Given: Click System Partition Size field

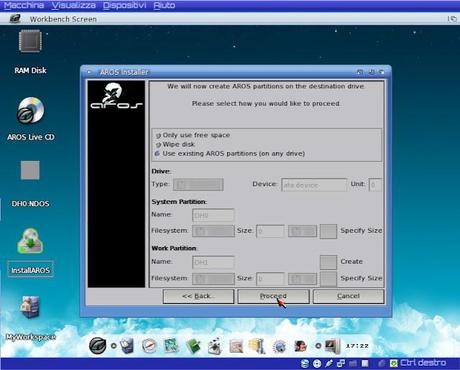Looking at the screenshot, I should coord(270,231).
